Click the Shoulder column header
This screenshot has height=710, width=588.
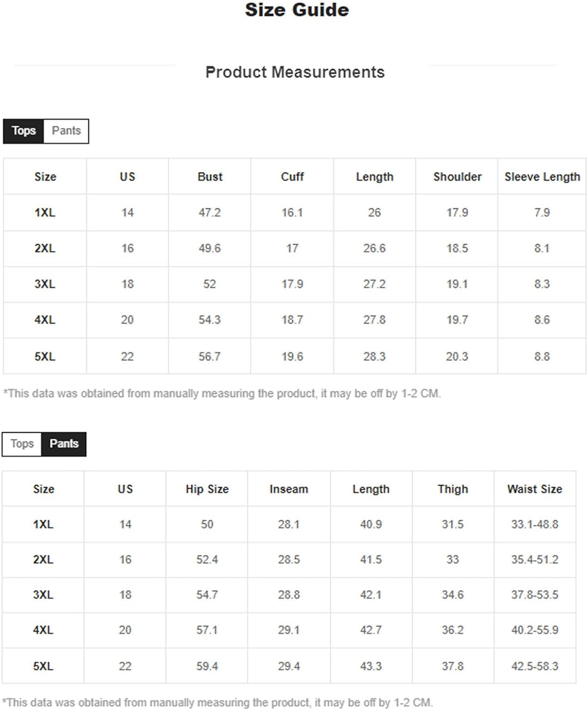457,177
